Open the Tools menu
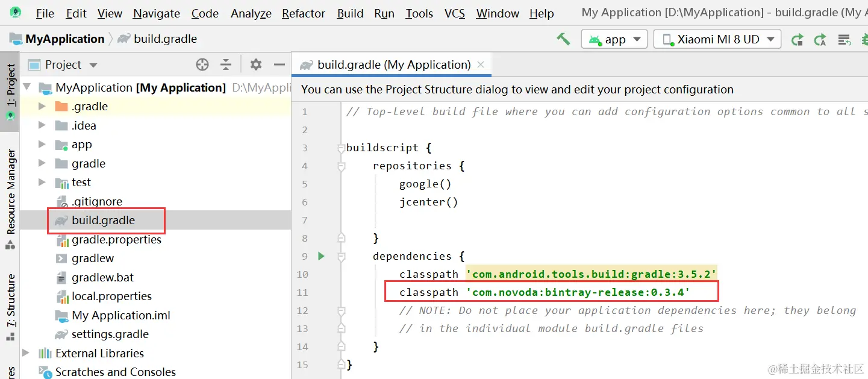This screenshot has height=379, width=868. pyautogui.click(x=419, y=13)
